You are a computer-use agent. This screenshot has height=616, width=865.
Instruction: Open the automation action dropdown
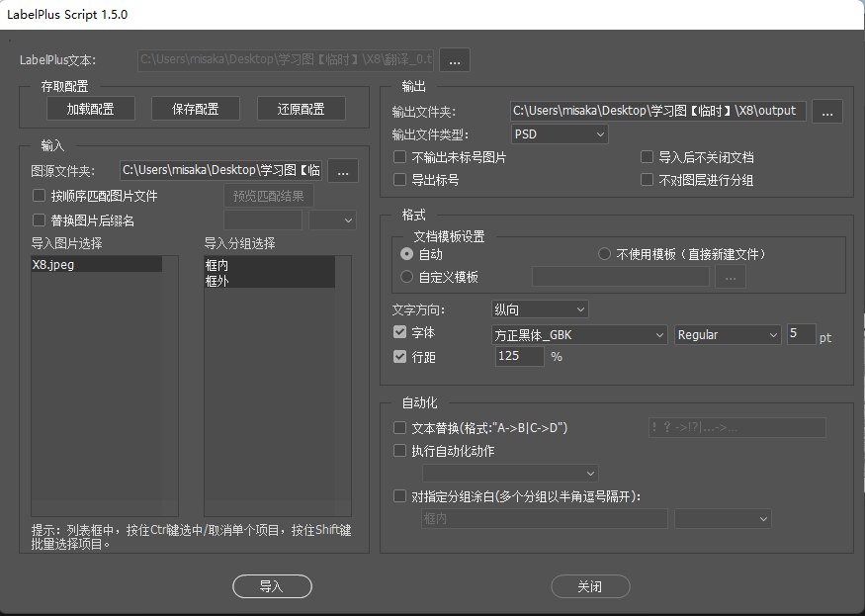pyautogui.click(x=510, y=473)
